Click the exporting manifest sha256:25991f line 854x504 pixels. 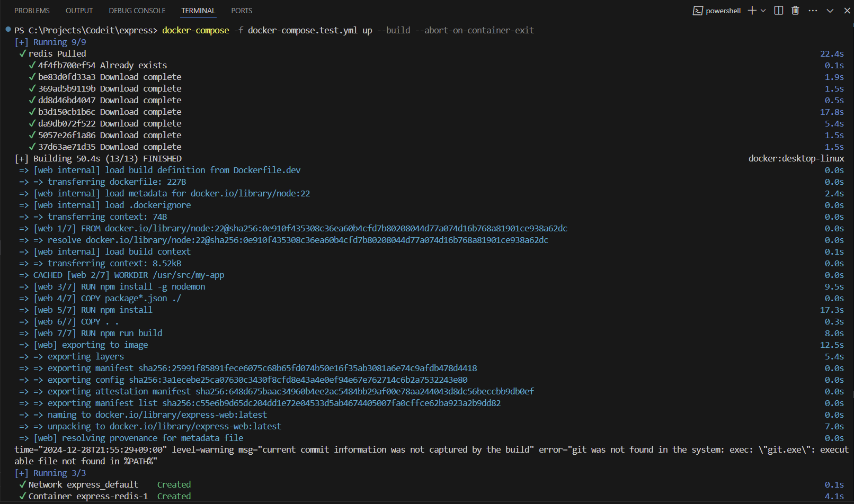[x=248, y=368]
